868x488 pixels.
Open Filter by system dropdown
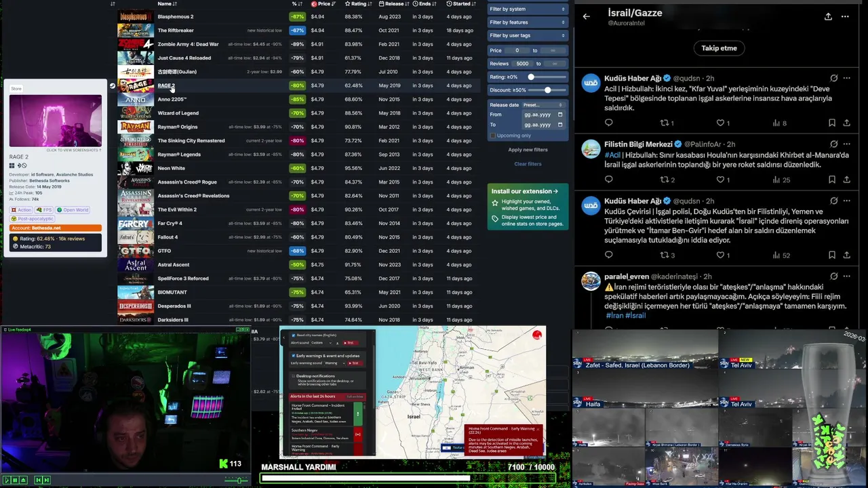pyautogui.click(x=527, y=9)
